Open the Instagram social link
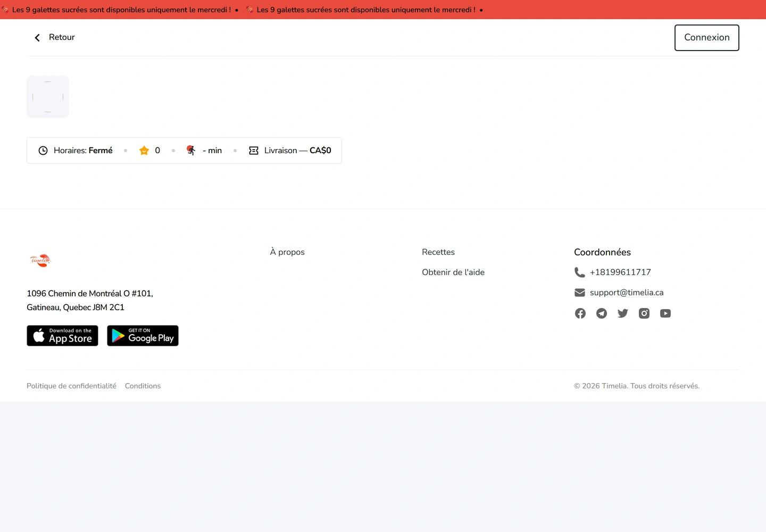Image resolution: width=766 pixels, height=532 pixels. [644, 313]
